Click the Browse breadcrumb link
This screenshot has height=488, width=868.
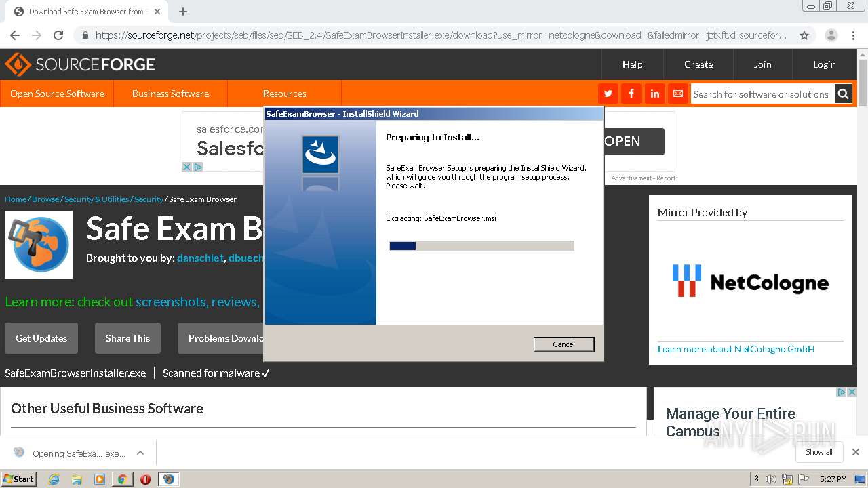[x=45, y=199]
